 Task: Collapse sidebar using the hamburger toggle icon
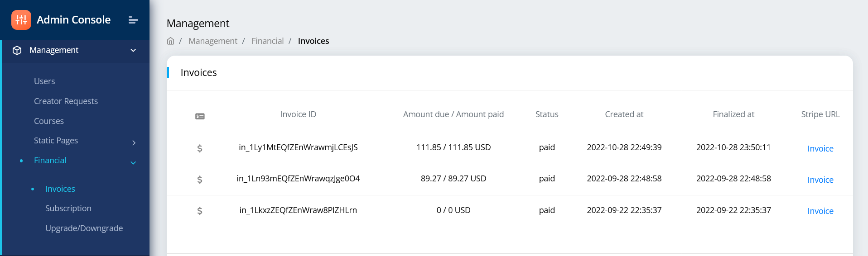click(x=133, y=20)
